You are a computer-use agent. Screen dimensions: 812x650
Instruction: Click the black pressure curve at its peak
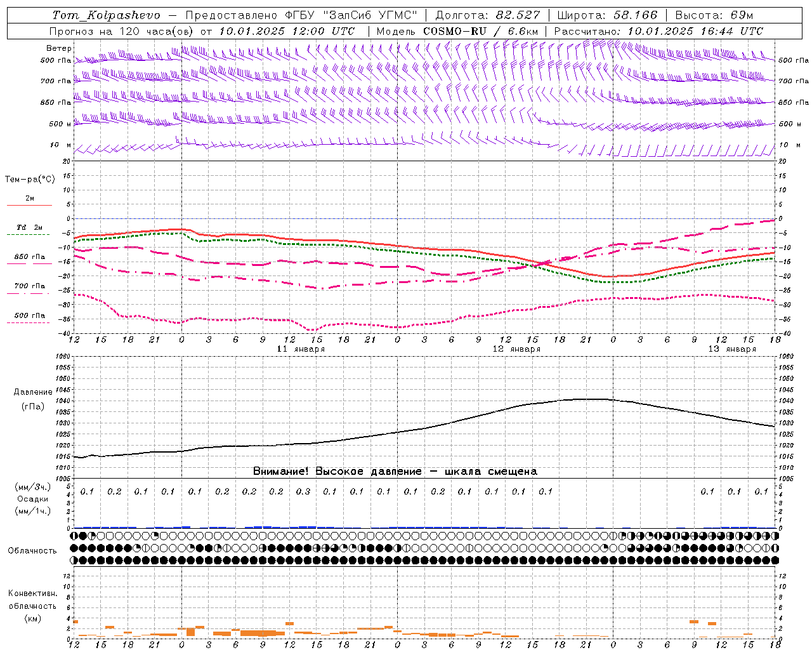tap(587, 399)
